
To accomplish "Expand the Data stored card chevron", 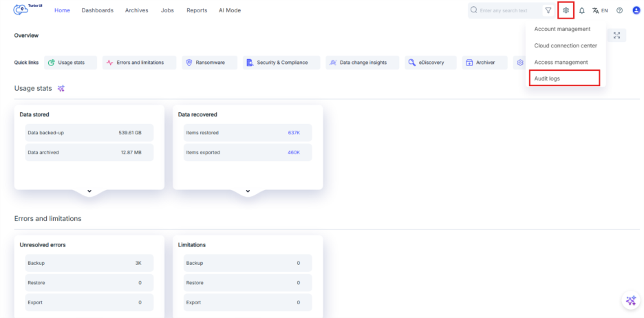I will pyautogui.click(x=89, y=191).
